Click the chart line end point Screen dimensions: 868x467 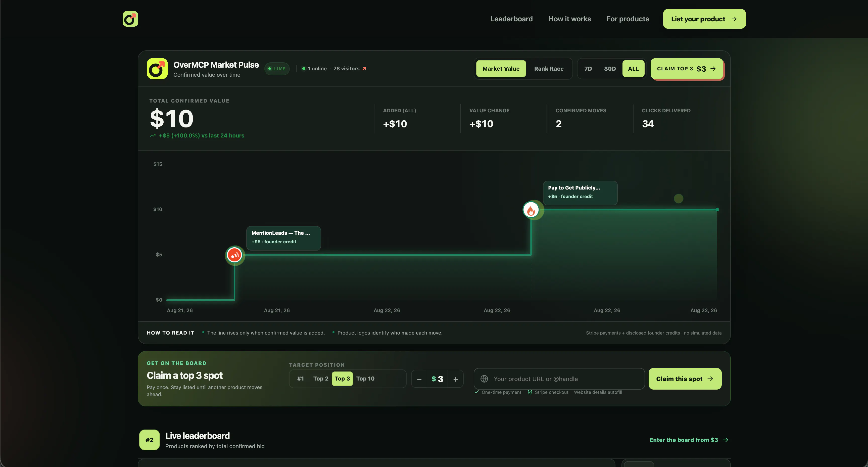pyautogui.click(x=717, y=210)
